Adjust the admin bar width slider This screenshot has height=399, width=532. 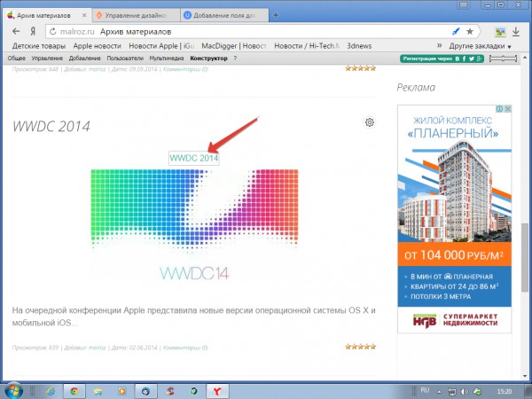click(503, 59)
